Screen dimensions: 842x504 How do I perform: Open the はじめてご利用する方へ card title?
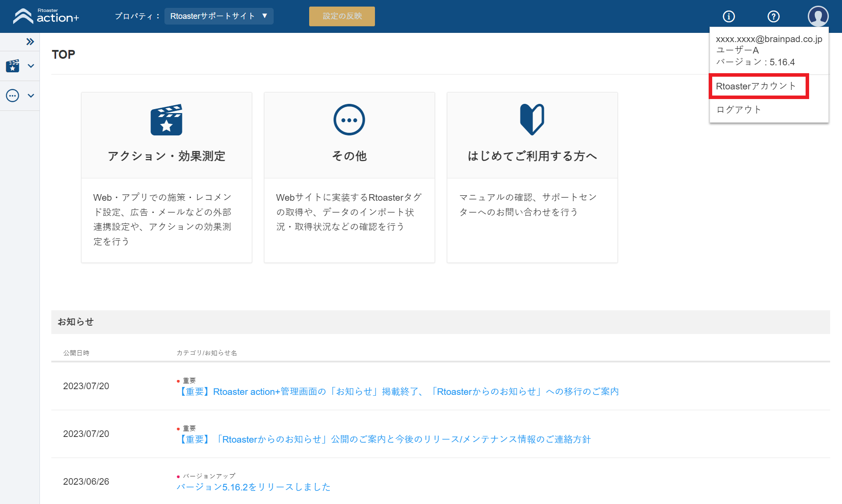click(532, 156)
